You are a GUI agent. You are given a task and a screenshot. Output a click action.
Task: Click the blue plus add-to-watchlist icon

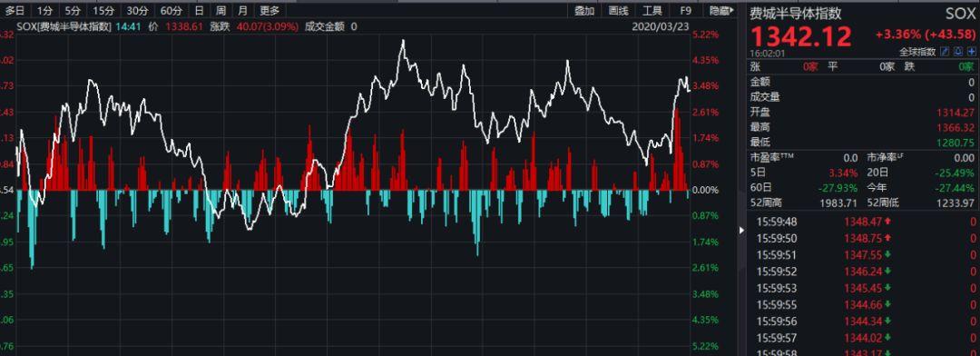971,52
